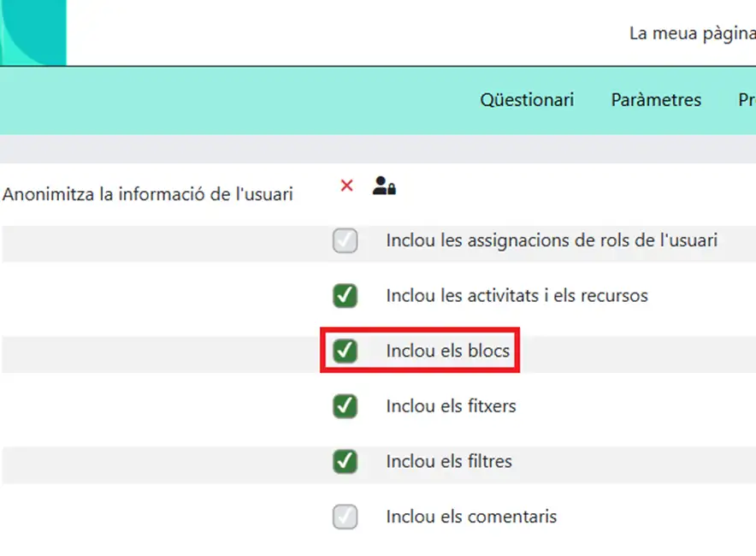Viewport: 756px width, 556px height.
Task: Uncheck the 'Inclou les activitats i els recursos' checkbox
Action: (346, 296)
